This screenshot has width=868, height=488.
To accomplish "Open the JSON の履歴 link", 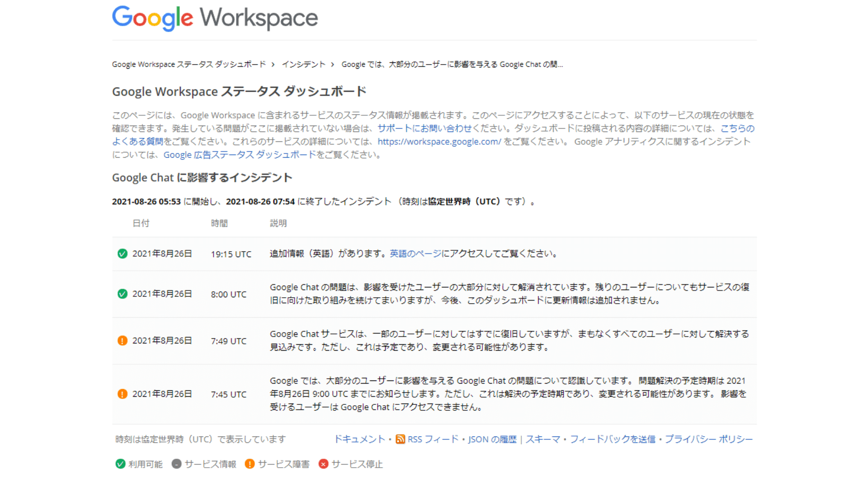I will [x=491, y=439].
